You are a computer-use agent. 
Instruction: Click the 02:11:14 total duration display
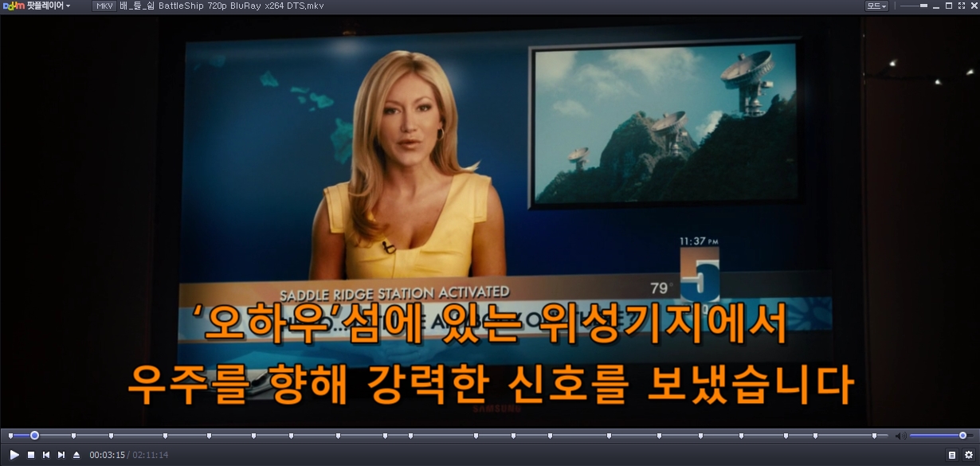(x=150, y=455)
